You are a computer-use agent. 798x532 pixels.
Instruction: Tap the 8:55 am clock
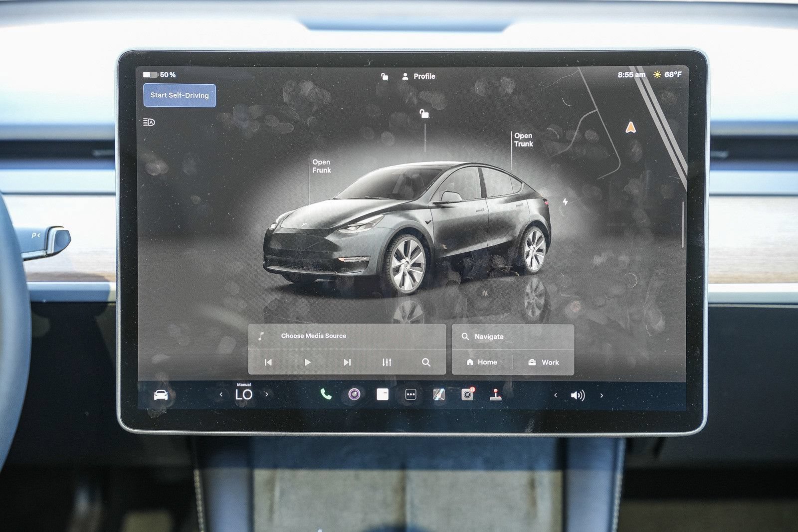click(x=631, y=75)
